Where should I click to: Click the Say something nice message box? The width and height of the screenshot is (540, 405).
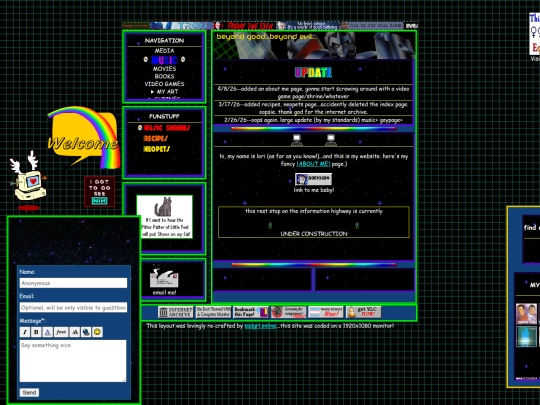pos(73,361)
